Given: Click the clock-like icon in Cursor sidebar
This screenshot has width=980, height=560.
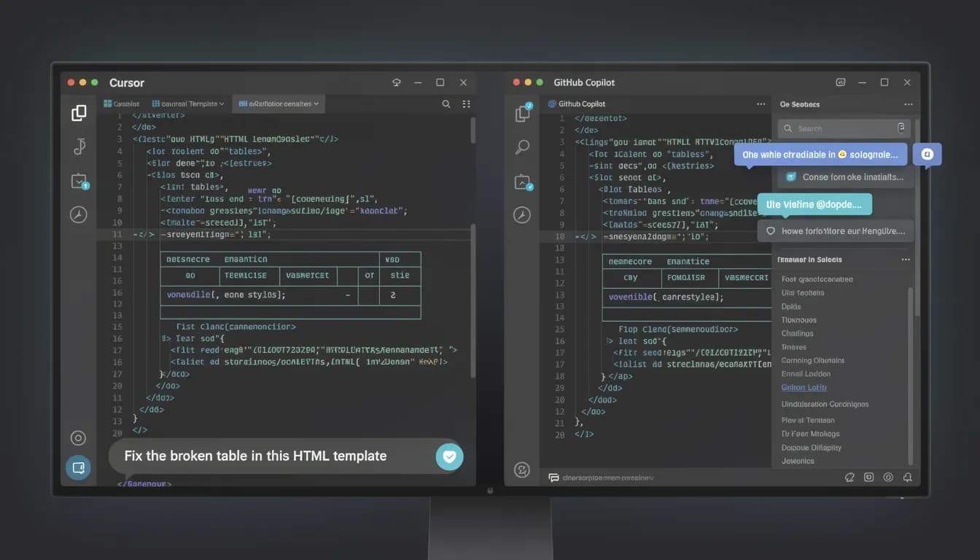Looking at the screenshot, I should click(79, 214).
